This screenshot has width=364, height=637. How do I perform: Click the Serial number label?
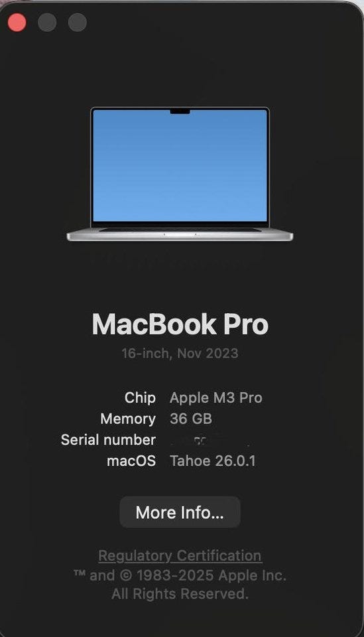[108, 439]
